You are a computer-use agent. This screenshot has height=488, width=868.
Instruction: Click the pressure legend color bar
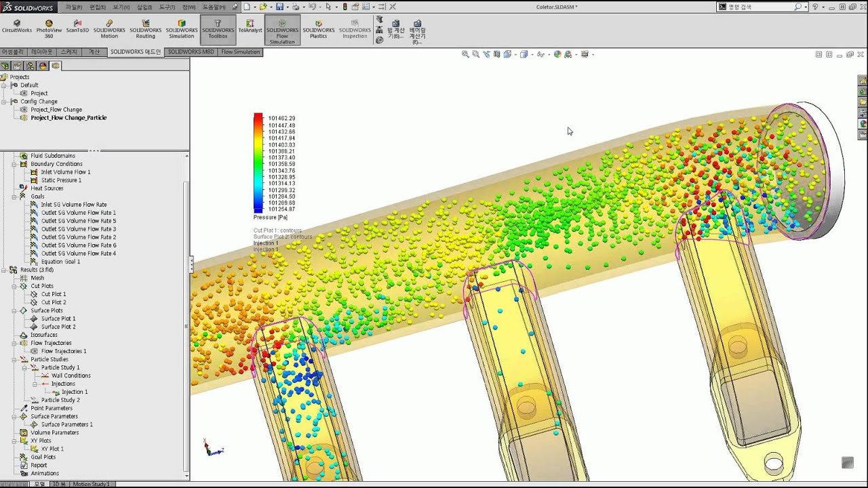(x=258, y=163)
